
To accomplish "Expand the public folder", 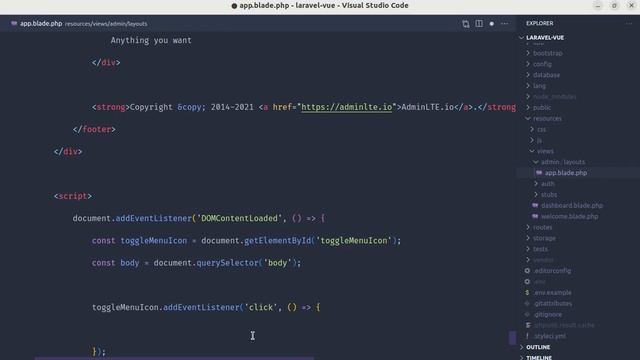I will [542, 108].
